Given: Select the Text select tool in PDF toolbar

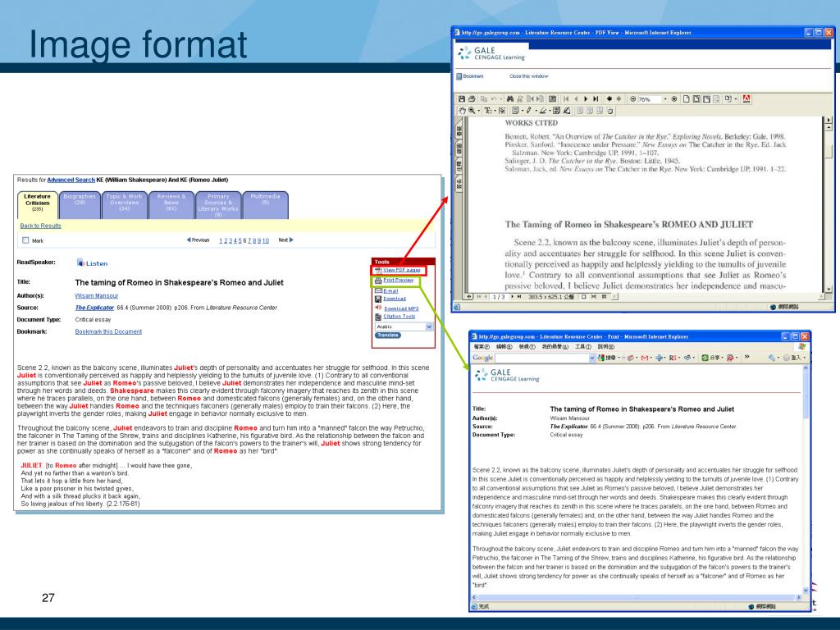Looking at the screenshot, I should [x=488, y=111].
